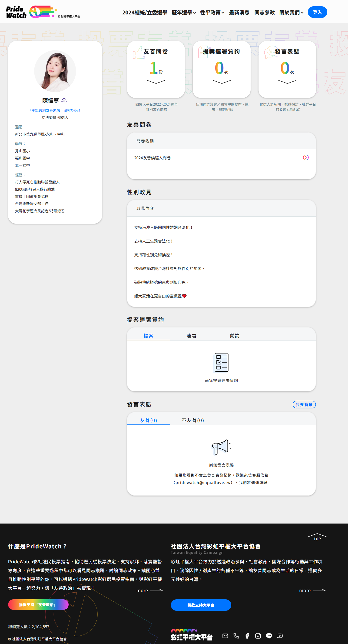
Task: Click the phone icon in footer
Action: click(x=236, y=636)
